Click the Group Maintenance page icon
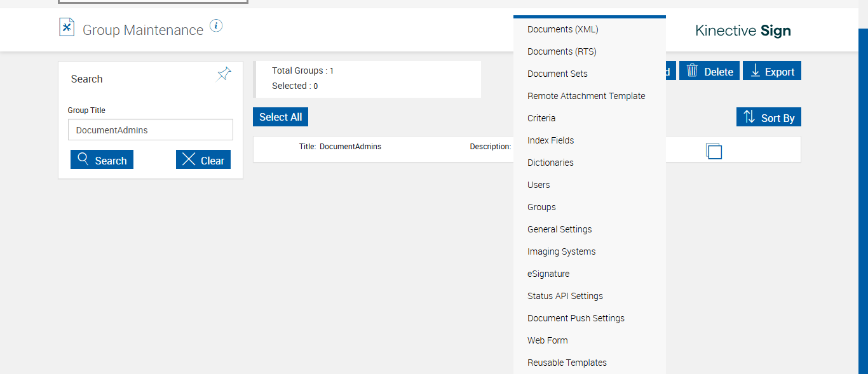Viewport: 868px width, 374px height. pyautogui.click(x=67, y=27)
